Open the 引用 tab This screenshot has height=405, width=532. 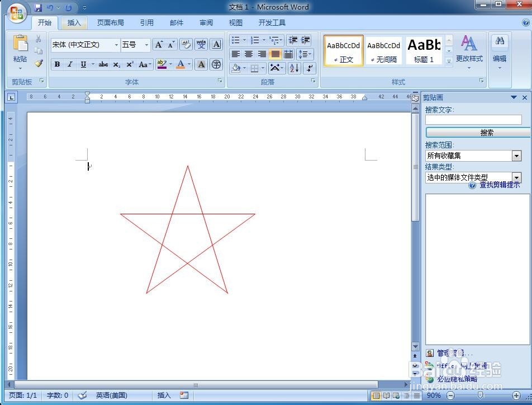[x=146, y=23]
